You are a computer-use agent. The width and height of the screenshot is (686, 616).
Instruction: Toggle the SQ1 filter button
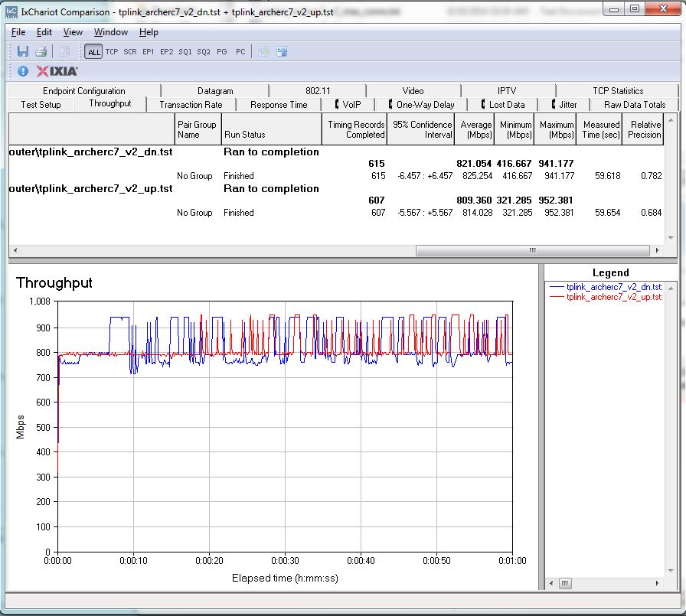click(185, 51)
